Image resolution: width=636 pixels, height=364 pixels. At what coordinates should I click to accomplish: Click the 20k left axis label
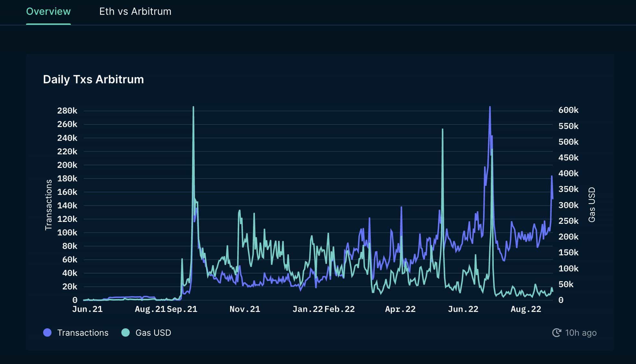tap(70, 287)
